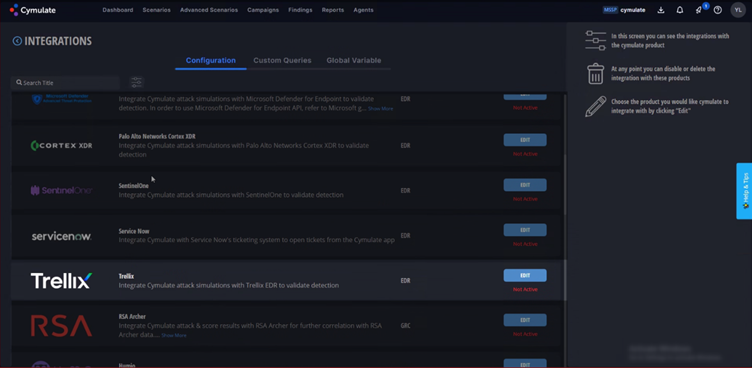752x368 pixels.
Task: Click Show More on Microsoft Defender description
Action: (x=380, y=109)
